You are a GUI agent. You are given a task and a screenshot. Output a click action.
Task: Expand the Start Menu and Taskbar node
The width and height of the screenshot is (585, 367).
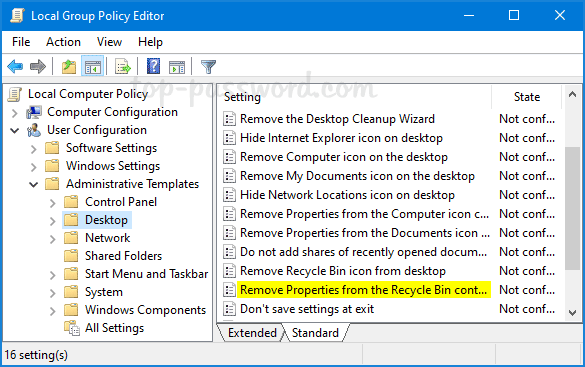pyautogui.click(x=53, y=275)
